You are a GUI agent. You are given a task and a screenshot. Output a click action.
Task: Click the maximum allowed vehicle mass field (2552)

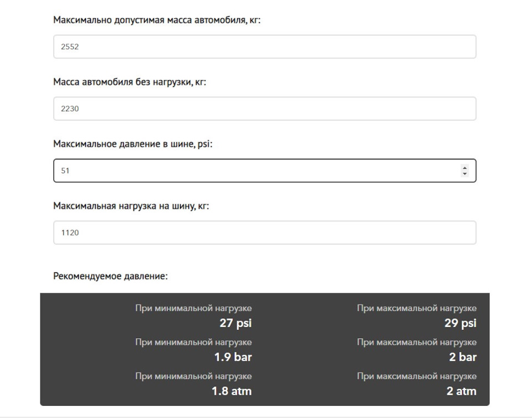coord(264,47)
